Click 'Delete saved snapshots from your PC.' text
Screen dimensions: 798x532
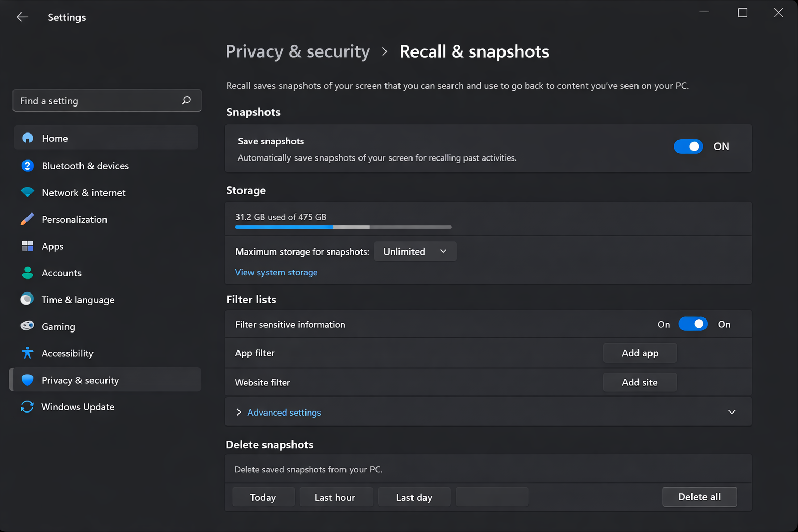[x=308, y=469]
